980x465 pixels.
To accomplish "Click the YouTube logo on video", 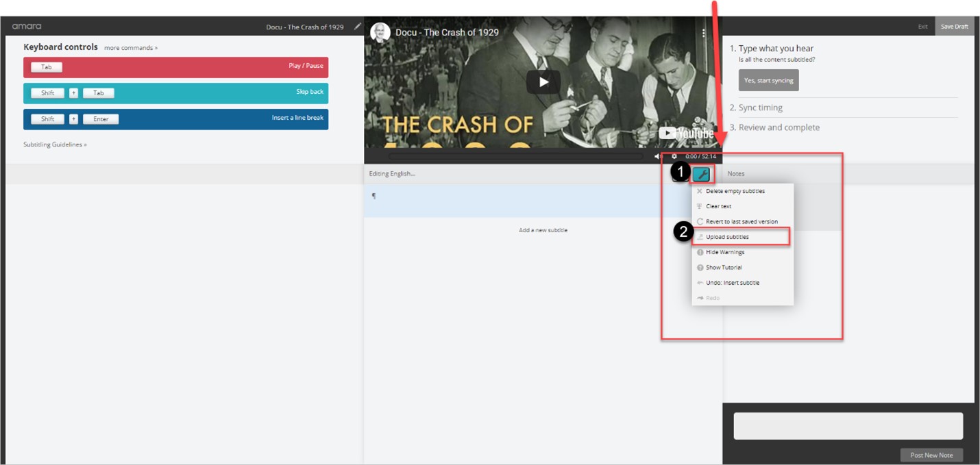I will [x=686, y=134].
